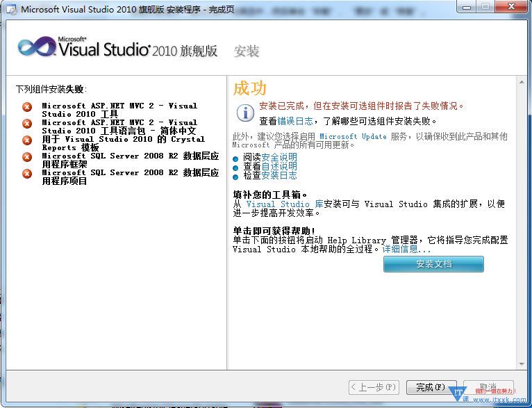Click the error icon beside 数据层应用程序项目
532x408 pixels.
27,174
